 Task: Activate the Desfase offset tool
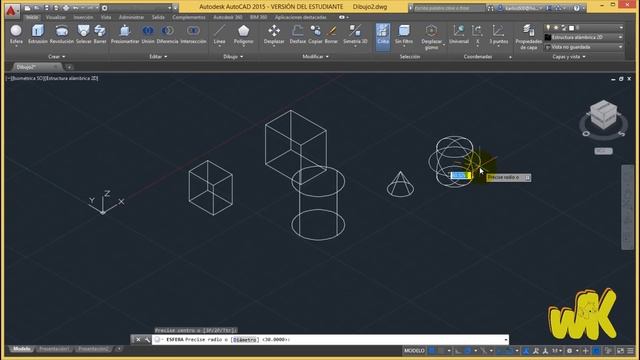(x=298, y=34)
